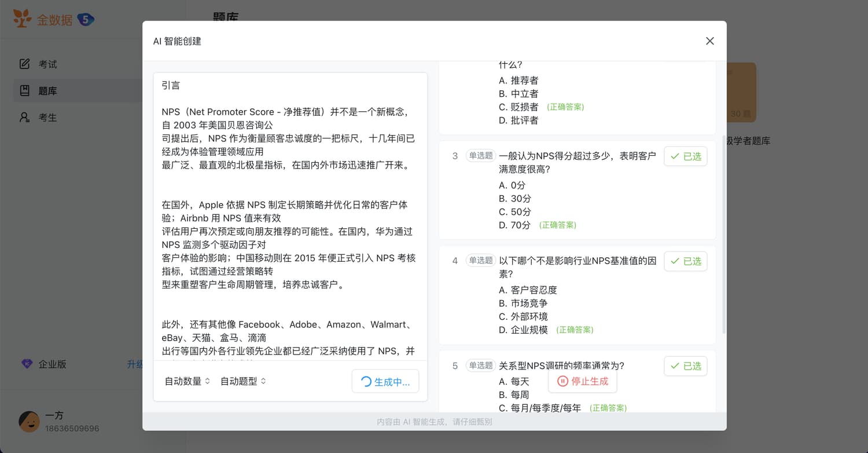Open the 考生 menu item
Viewport: 868px width, 453px height.
click(47, 117)
